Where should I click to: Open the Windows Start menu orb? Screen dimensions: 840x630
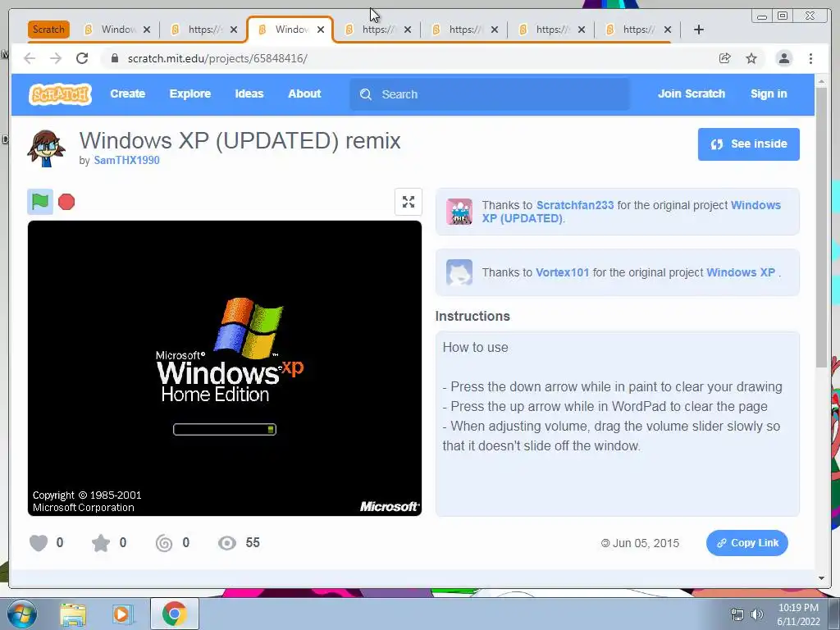22,614
